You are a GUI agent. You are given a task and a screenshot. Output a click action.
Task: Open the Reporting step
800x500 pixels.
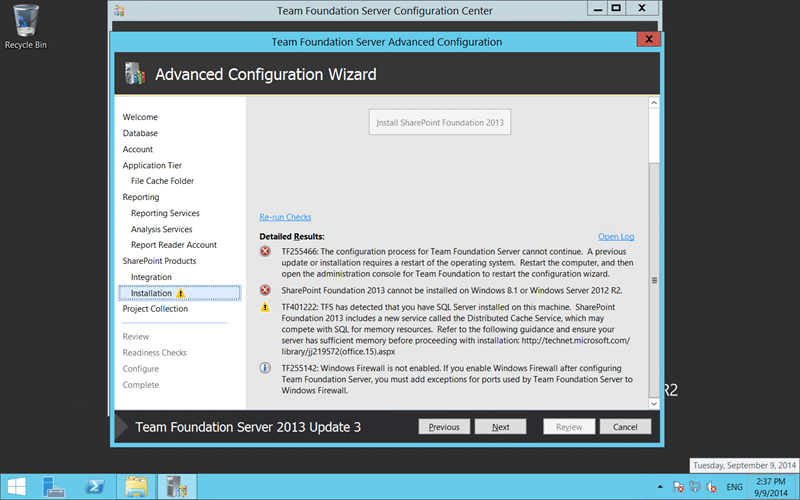pos(141,197)
